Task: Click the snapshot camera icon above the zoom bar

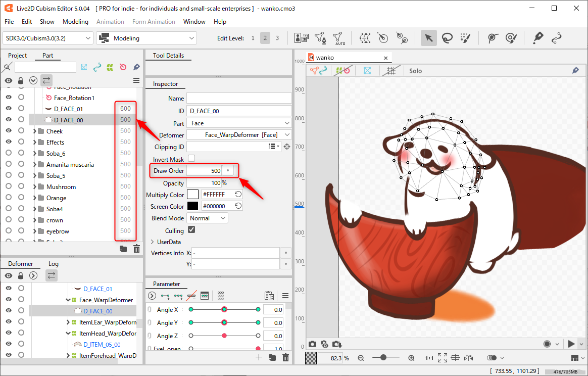Action: click(x=313, y=344)
